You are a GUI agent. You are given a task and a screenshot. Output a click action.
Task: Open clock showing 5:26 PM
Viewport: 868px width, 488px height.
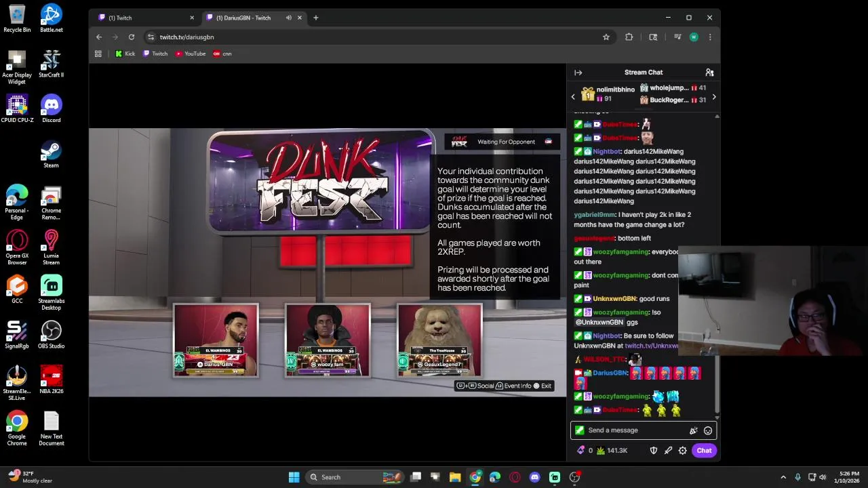tap(849, 477)
